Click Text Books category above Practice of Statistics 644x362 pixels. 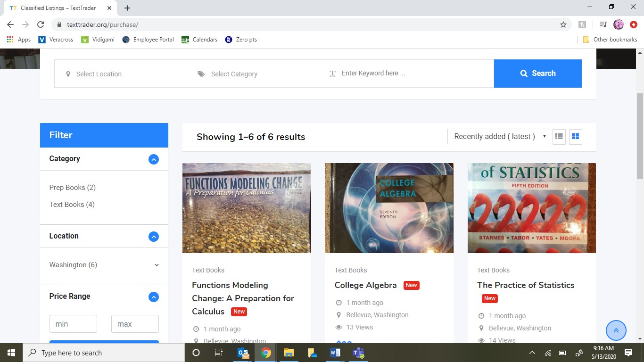pyautogui.click(x=493, y=270)
